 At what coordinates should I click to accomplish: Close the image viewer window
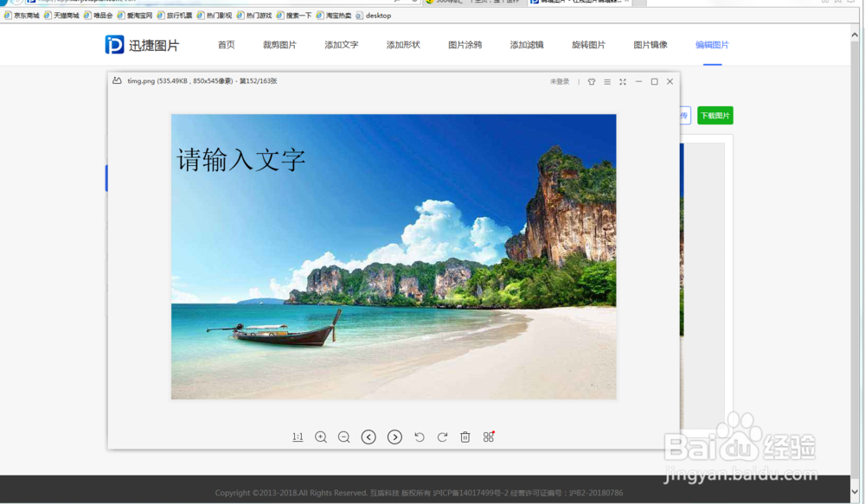[x=670, y=81]
